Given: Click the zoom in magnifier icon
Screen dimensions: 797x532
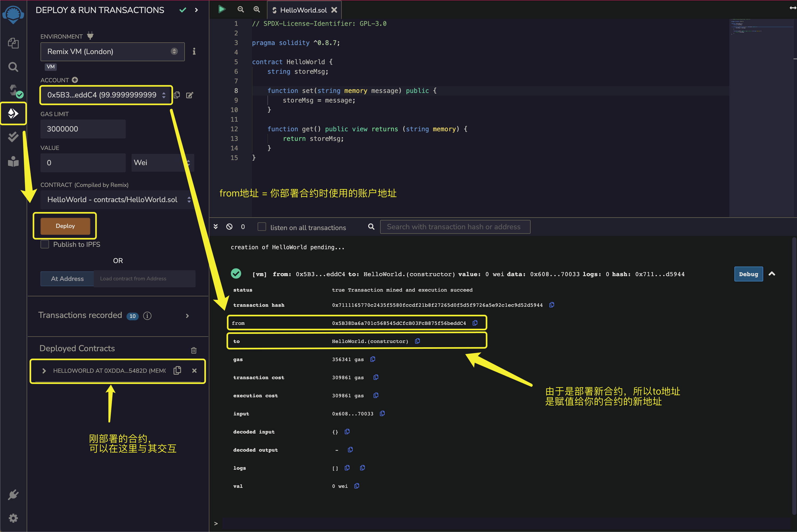Looking at the screenshot, I should (x=257, y=10).
